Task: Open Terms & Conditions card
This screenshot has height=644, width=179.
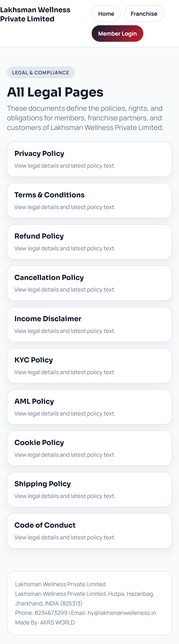Action: (x=89, y=200)
